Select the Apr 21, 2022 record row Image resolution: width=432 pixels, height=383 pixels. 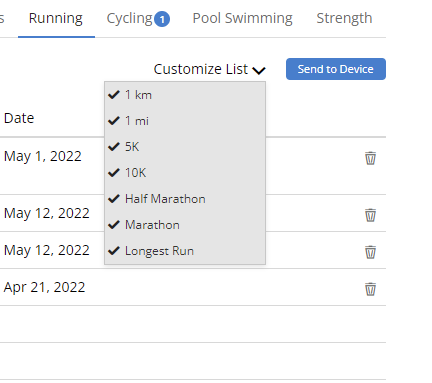click(x=193, y=287)
